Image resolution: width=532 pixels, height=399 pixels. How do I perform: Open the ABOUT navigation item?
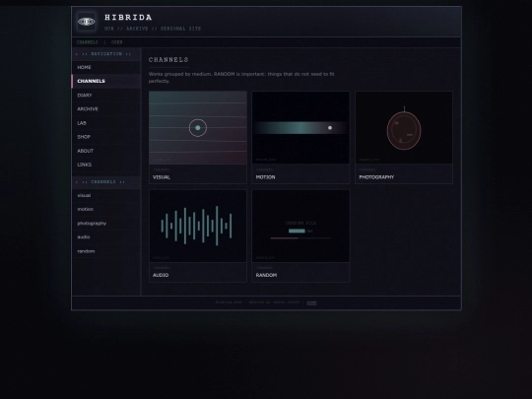(106, 151)
